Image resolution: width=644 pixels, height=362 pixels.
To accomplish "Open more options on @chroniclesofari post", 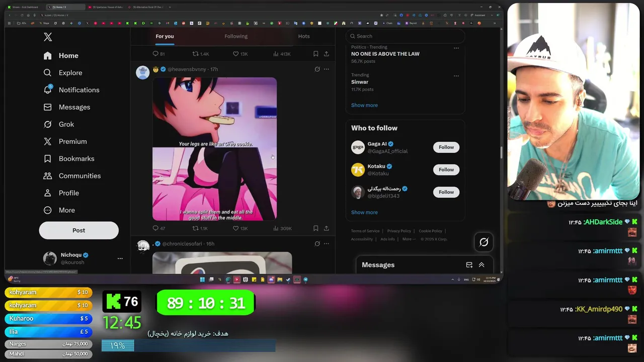I will pyautogui.click(x=326, y=244).
